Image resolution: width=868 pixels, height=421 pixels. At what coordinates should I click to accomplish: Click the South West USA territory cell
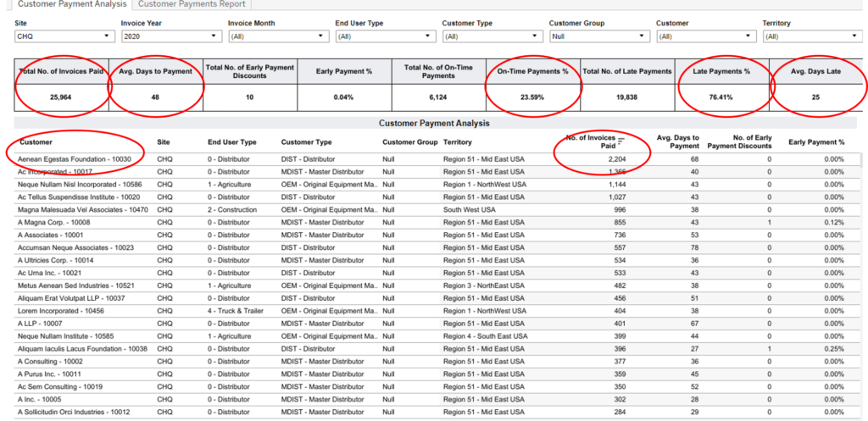468,210
